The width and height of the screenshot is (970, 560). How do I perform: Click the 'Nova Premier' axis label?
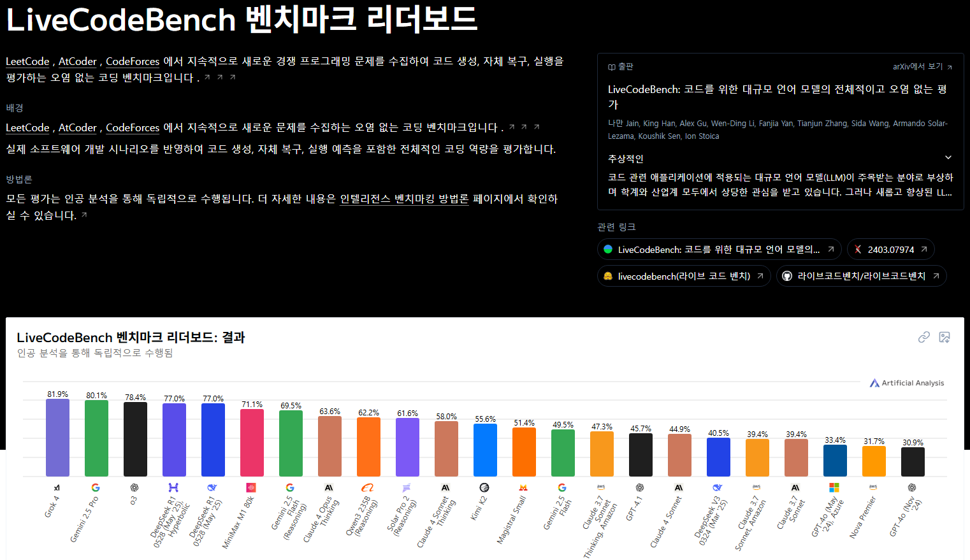[863, 517]
